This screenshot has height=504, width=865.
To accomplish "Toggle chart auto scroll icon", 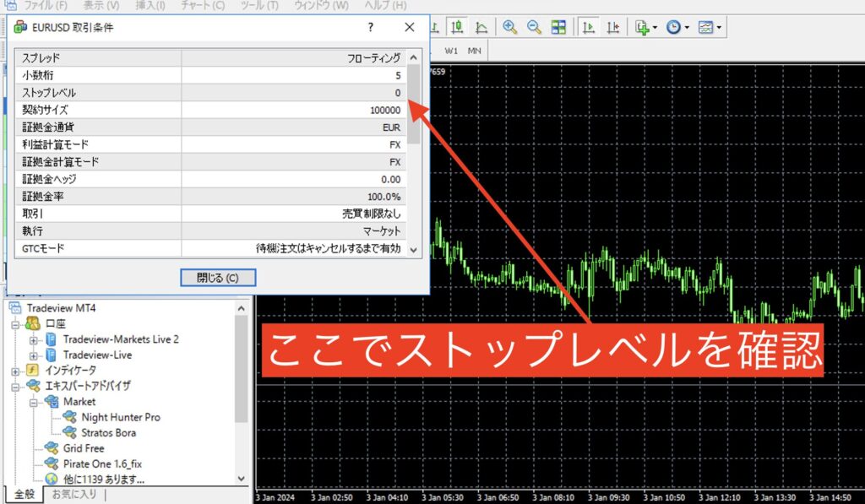I will pyautogui.click(x=589, y=27).
